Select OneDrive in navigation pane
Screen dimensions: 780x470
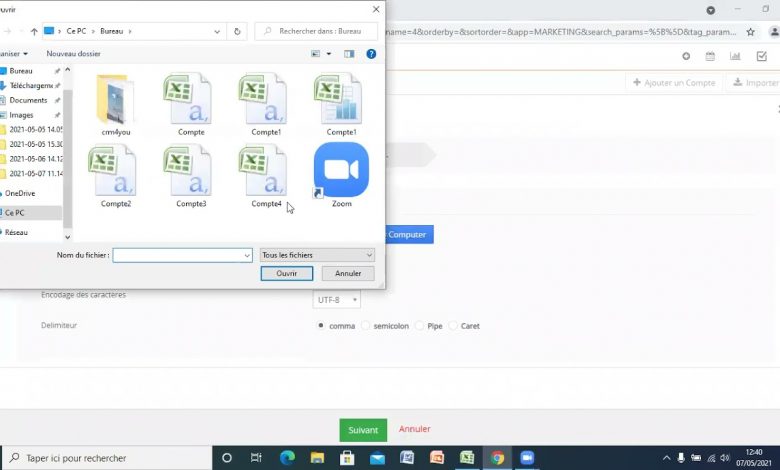coord(20,193)
